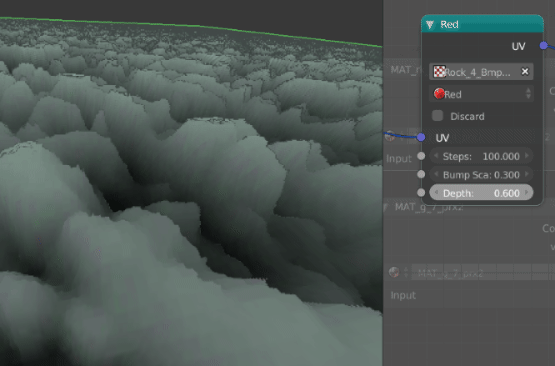Click the Bump Sca 0.300 field
555x366 pixels.
coord(481,175)
